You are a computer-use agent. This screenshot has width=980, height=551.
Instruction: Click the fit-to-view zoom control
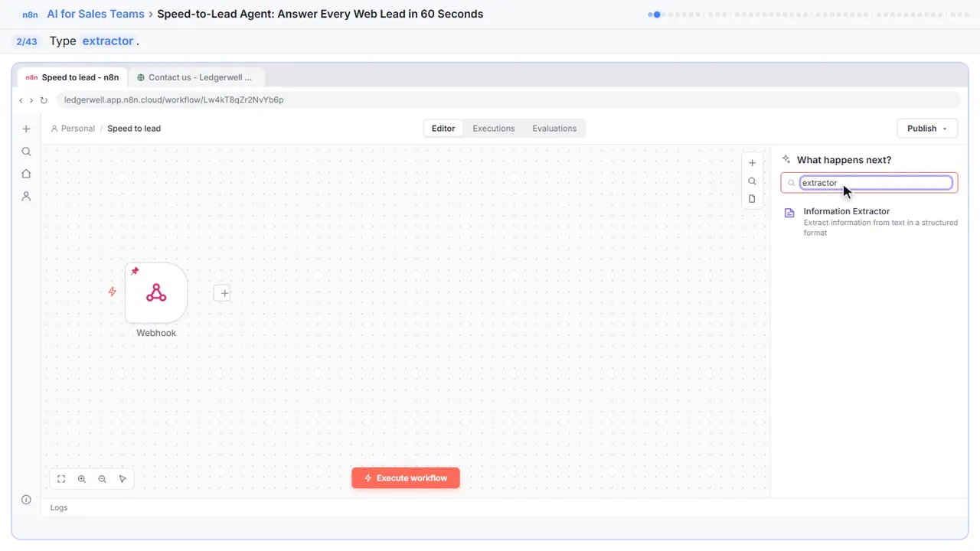point(61,479)
